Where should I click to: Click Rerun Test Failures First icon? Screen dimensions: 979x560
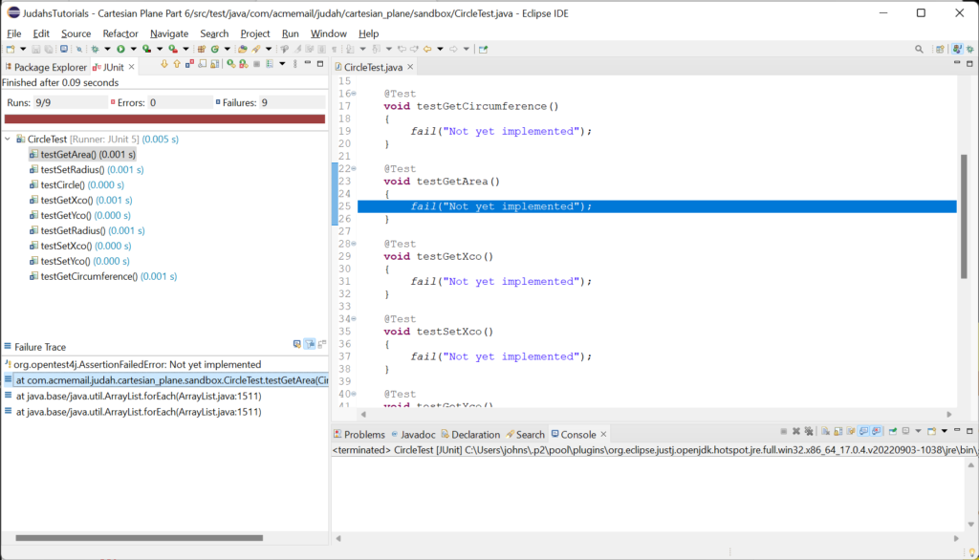(243, 64)
